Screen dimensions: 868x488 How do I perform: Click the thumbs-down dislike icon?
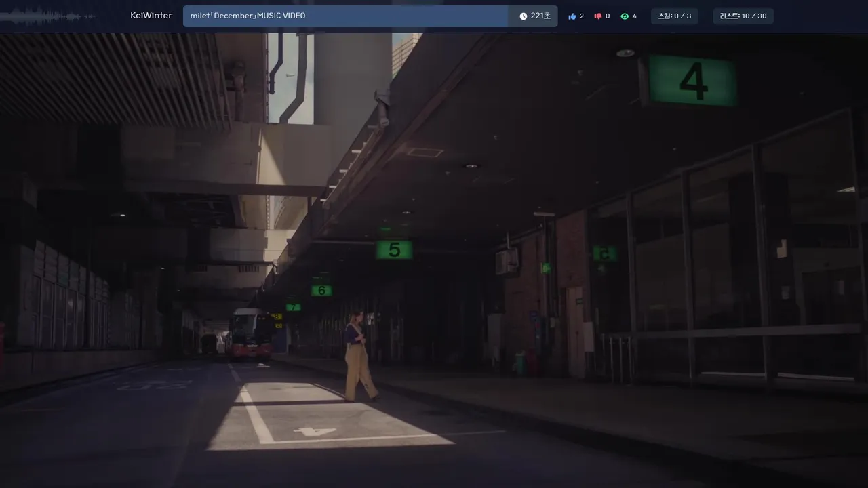pyautogui.click(x=598, y=16)
